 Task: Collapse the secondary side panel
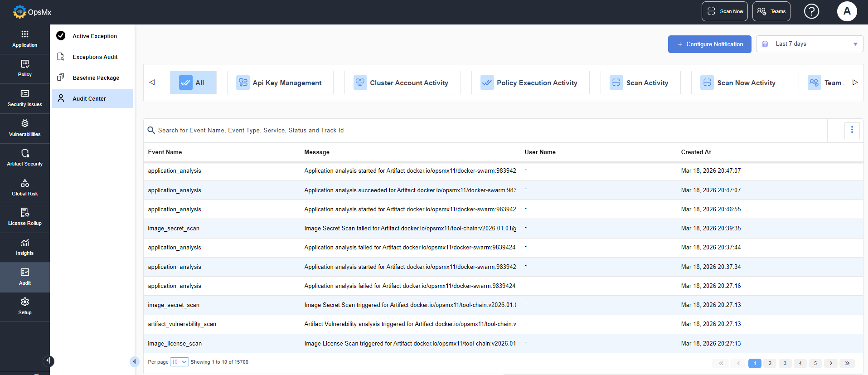pyautogui.click(x=134, y=361)
